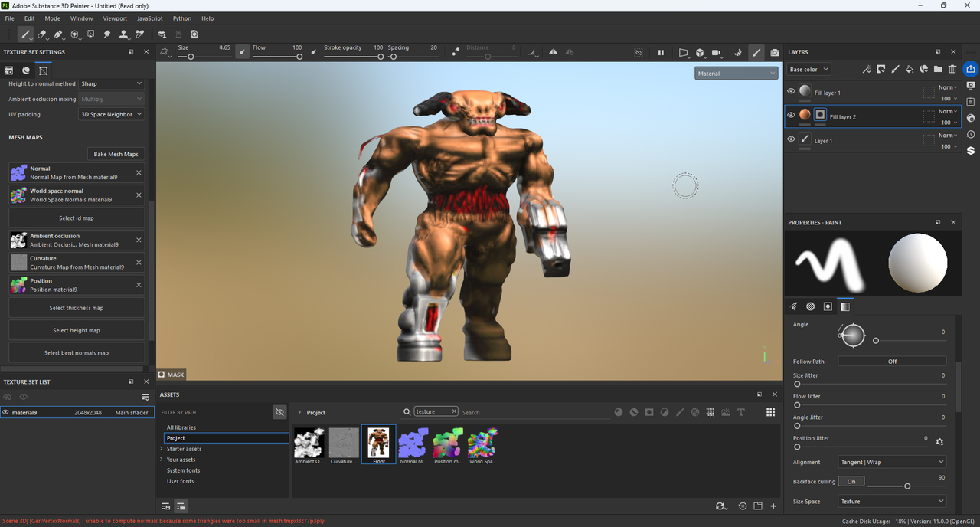
Task: Click the Select bent normals map button
Action: 77,353
